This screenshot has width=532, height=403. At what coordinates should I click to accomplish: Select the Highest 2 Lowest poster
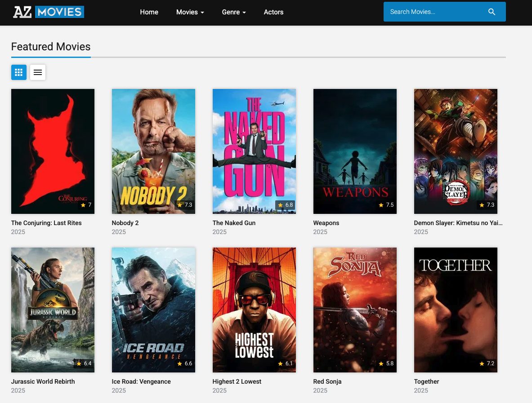click(254, 310)
